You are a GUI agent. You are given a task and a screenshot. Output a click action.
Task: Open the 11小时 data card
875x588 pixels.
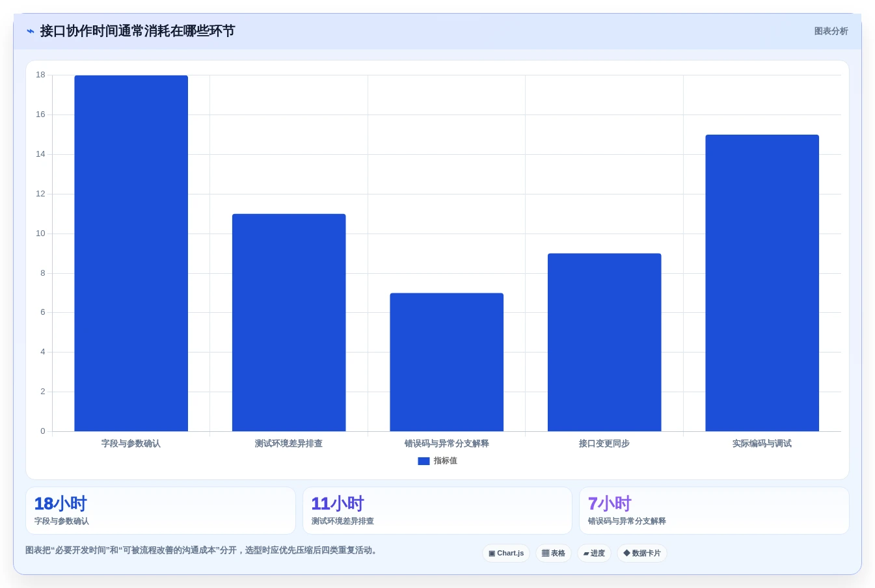[x=437, y=511]
